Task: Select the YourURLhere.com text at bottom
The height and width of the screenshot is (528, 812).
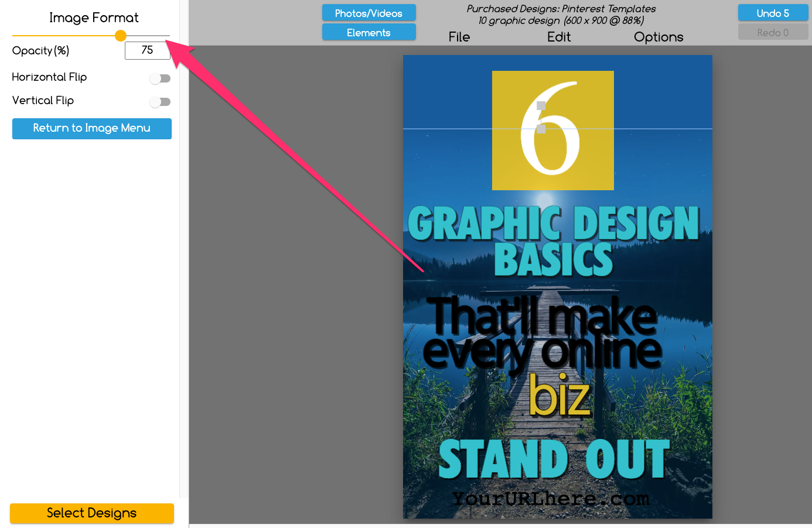Action: pos(551,499)
